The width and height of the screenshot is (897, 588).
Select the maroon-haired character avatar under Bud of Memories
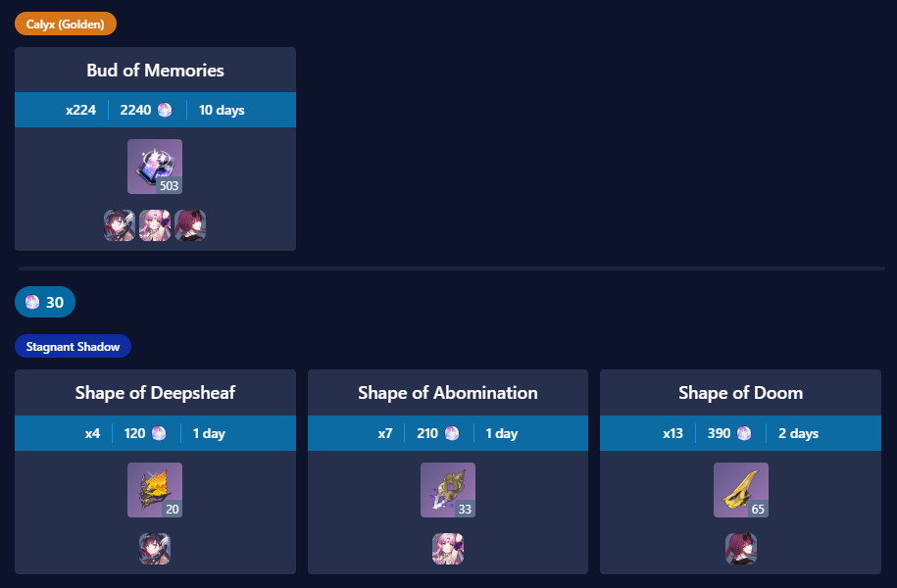point(190,225)
